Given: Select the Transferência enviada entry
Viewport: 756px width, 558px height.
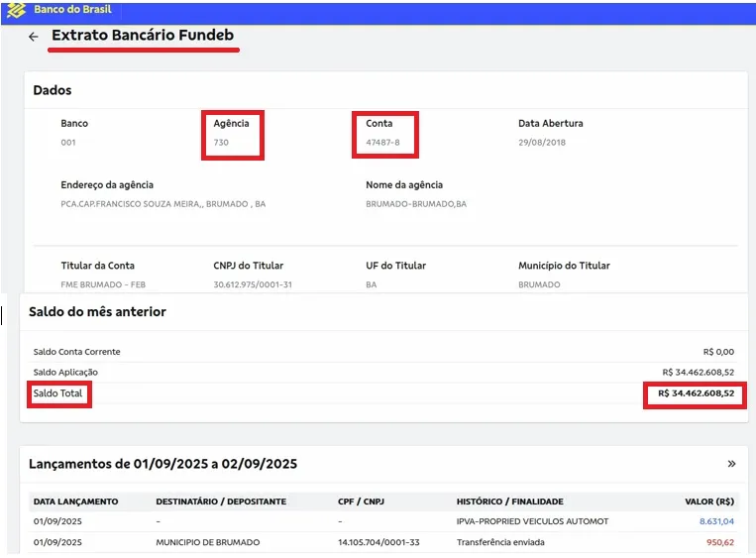Looking at the screenshot, I should (x=500, y=542).
